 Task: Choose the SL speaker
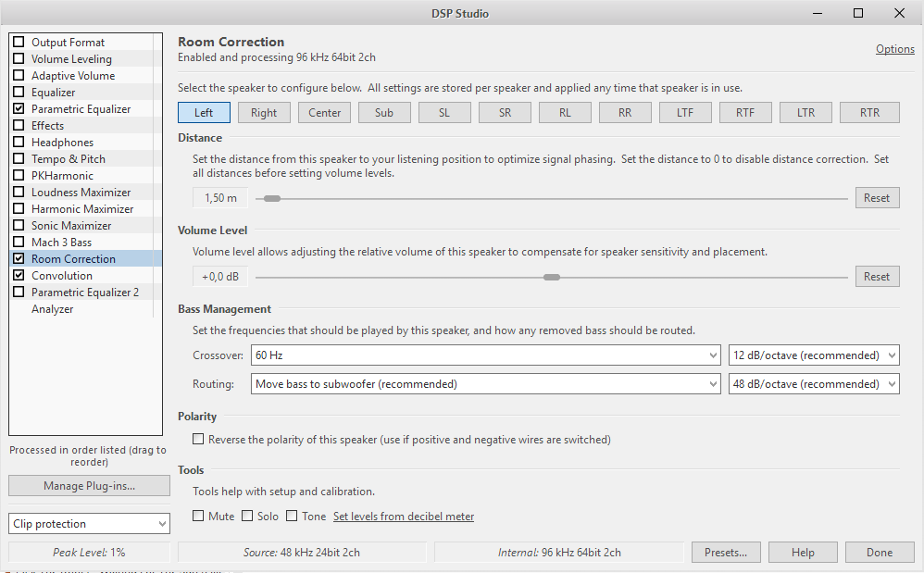pyautogui.click(x=444, y=113)
